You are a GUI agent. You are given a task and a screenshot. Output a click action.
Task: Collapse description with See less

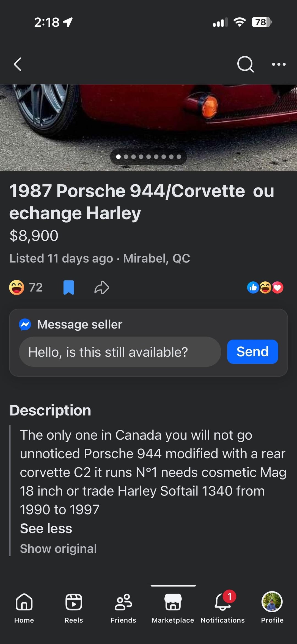pyautogui.click(x=46, y=528)
